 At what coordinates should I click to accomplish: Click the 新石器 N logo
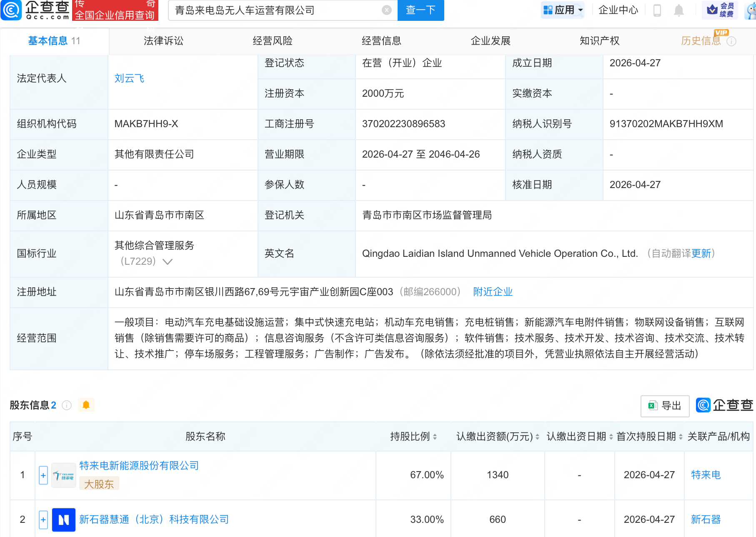coord(63,519)
